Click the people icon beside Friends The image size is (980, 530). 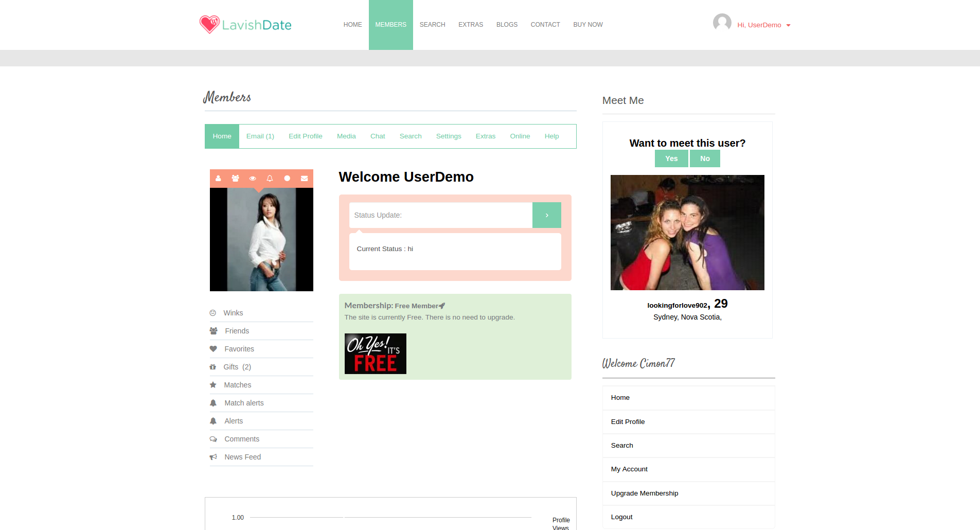click(213, 331)
